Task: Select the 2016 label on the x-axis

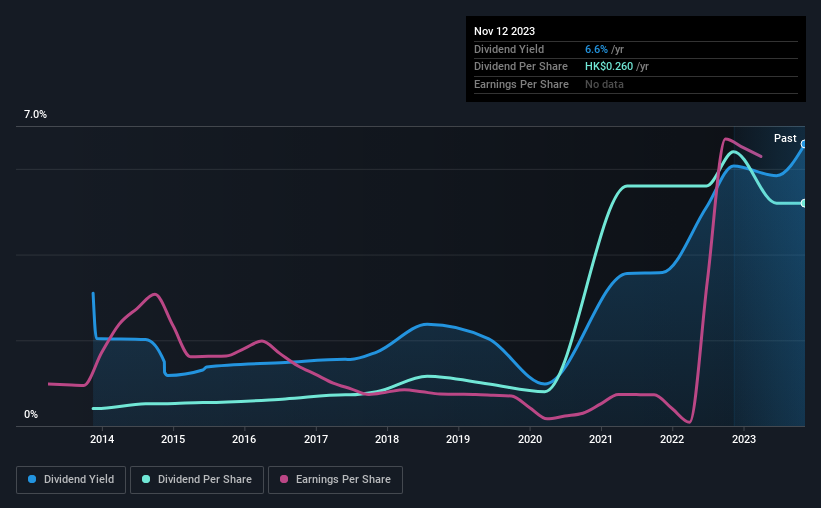Action: (x=244, y=439)
